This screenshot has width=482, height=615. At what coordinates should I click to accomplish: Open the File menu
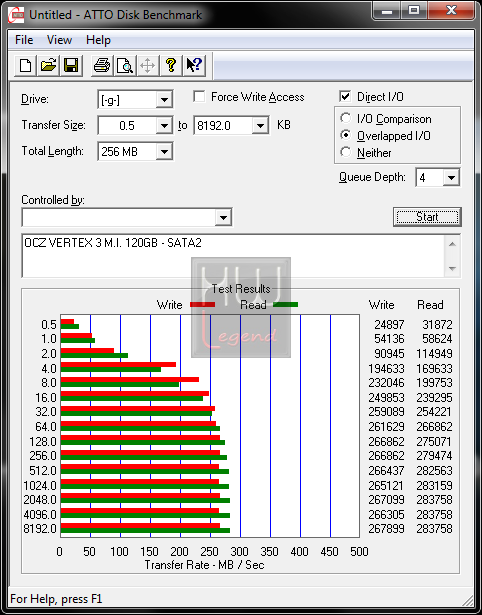24,40
